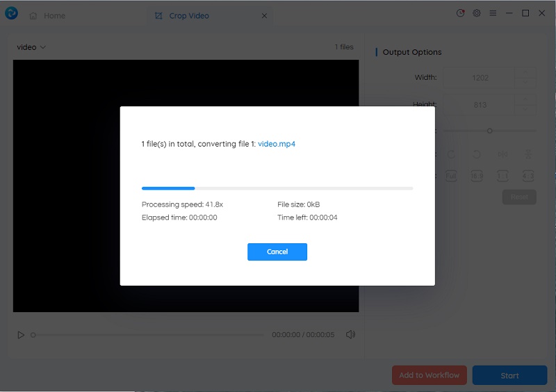Flip the video horizontally

pos(502,154)
